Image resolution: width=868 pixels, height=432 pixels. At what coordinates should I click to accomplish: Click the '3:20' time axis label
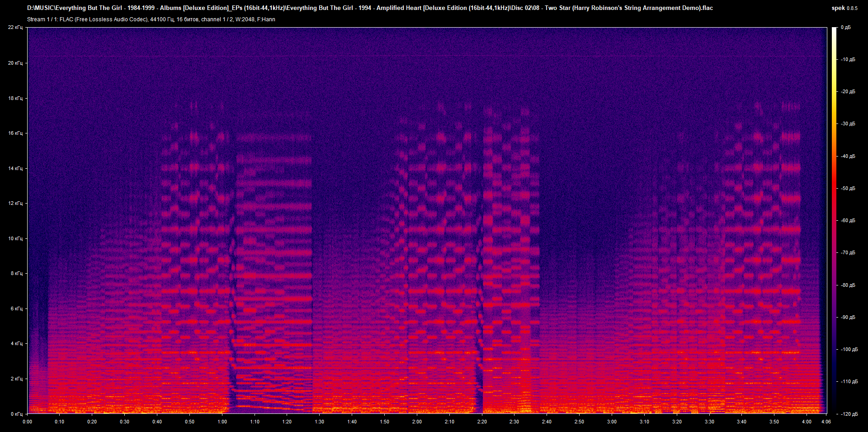(x=677, y=422)
